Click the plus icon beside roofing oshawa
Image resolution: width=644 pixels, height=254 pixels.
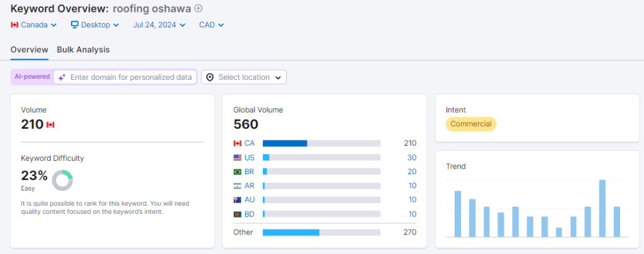point(199,8)
